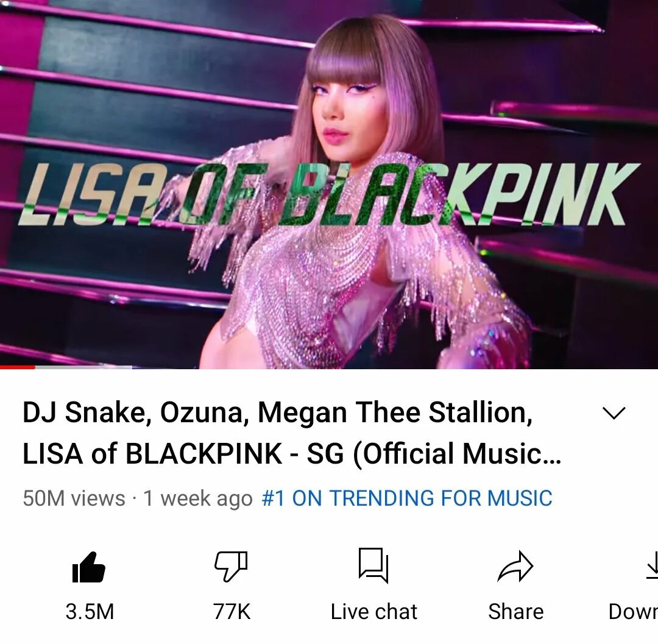The width and height of the screenshot is (658, 644).
Task: Expand video description with chevron arrow
Action: pyautogui.click(x=614, y=413)
